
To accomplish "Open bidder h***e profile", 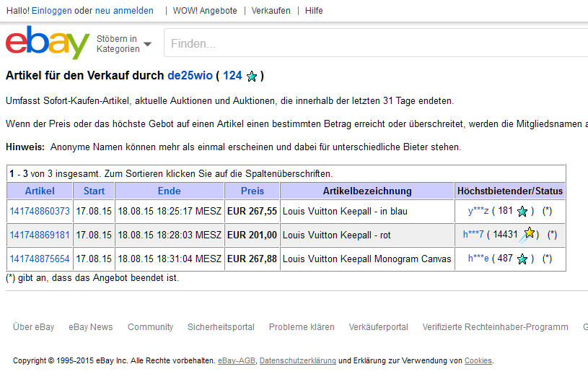I will tap(478, 259).
